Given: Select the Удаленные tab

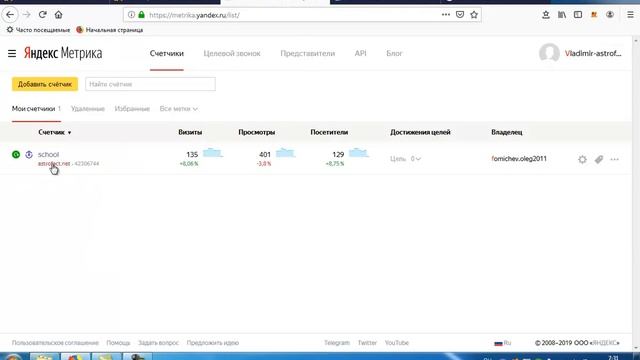Looking at the screenshot, I should tap(88, 109).
